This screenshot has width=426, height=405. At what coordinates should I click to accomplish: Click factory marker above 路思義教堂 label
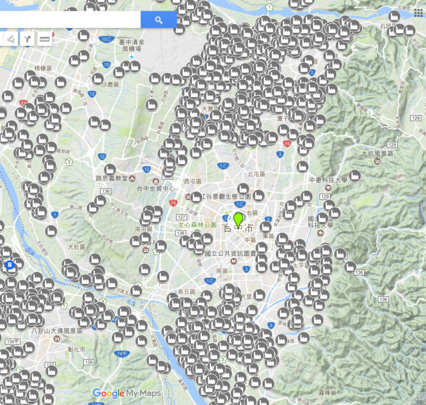[x=110, y=170]
